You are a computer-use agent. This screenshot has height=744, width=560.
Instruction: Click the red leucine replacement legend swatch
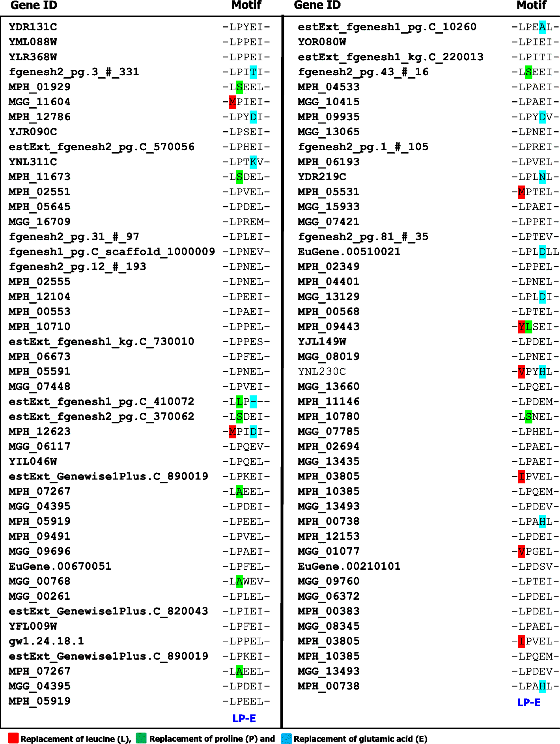[x=13, y=738]
